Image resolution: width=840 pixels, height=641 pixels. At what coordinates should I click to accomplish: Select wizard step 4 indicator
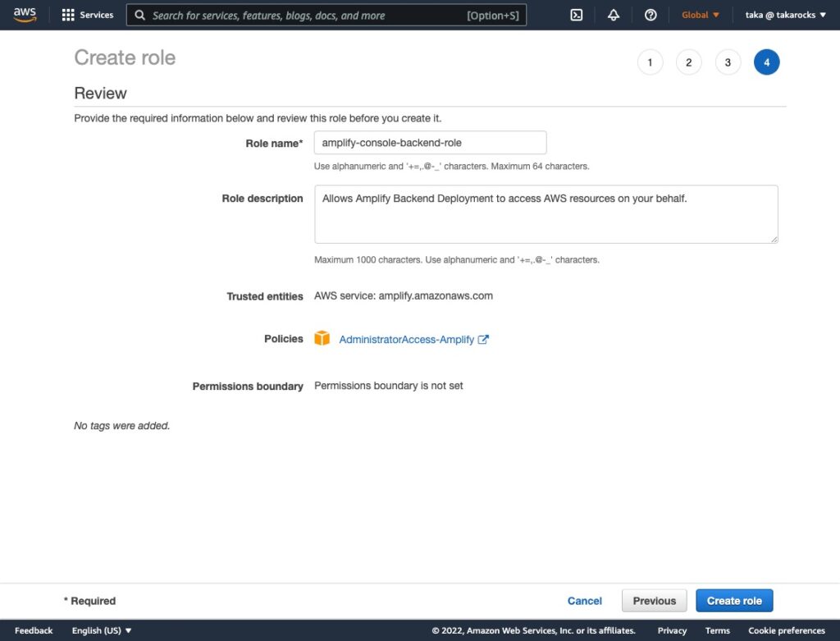767,62
